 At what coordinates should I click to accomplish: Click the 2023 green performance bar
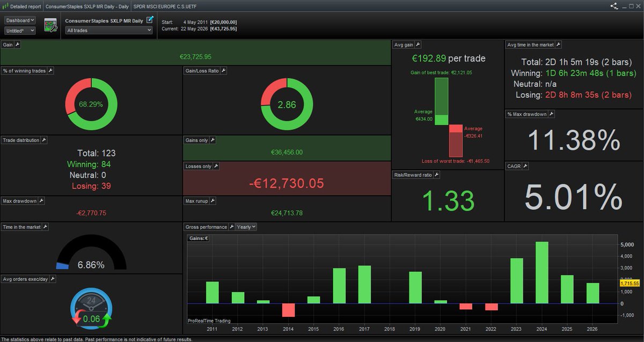tap(517, 281)
